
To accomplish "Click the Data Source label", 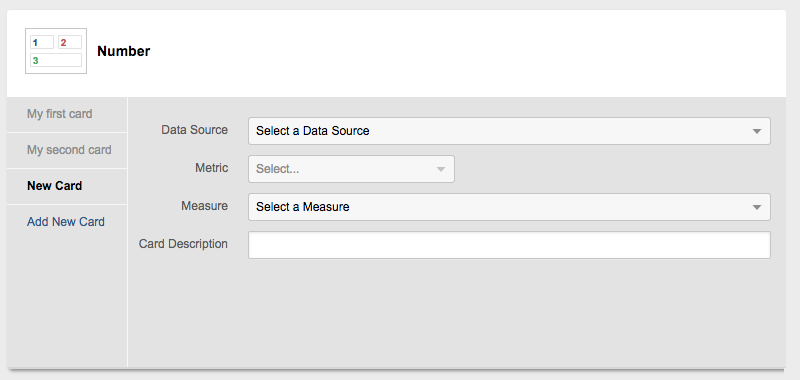I will click(194, 130).
